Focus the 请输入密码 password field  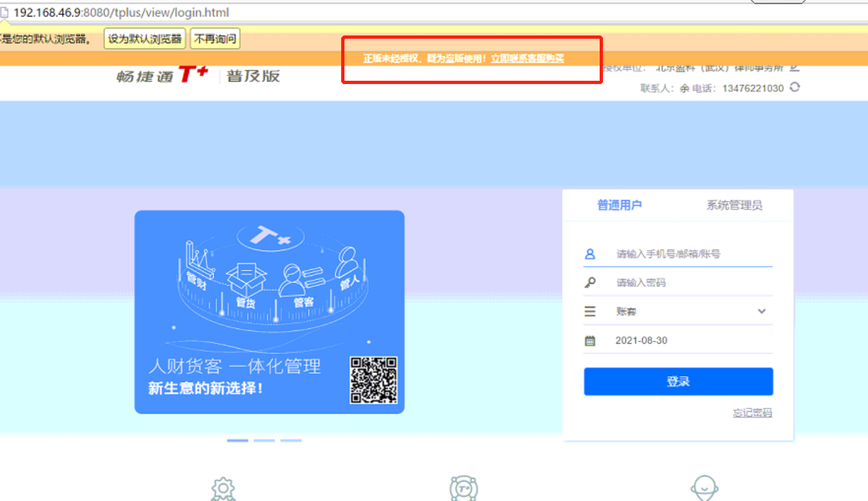click(x=678, y=282)
